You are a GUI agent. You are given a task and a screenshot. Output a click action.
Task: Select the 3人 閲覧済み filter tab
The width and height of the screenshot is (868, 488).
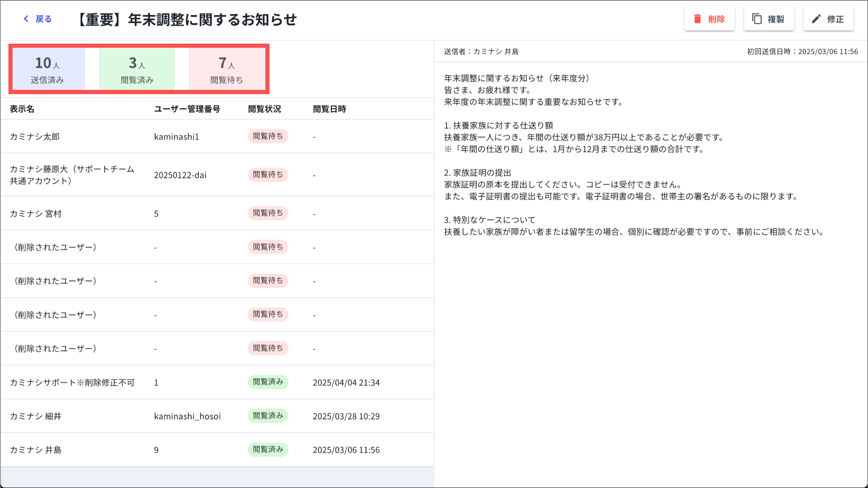point(137,69)
